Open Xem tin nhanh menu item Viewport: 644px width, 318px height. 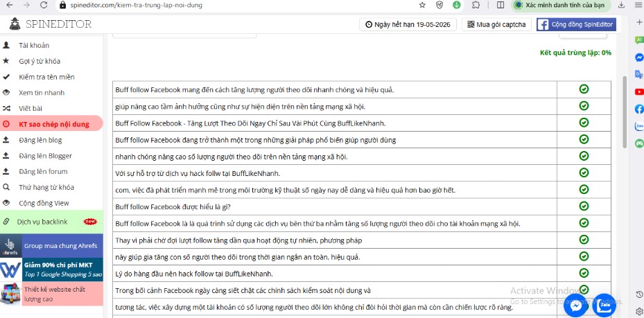[x=42, y=93]
